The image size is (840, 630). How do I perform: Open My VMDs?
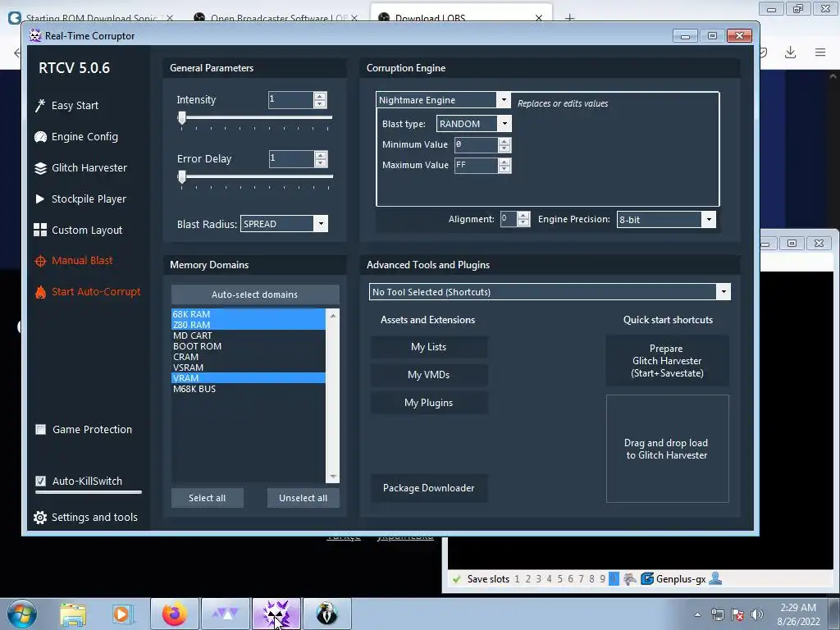tap(428, 375)
